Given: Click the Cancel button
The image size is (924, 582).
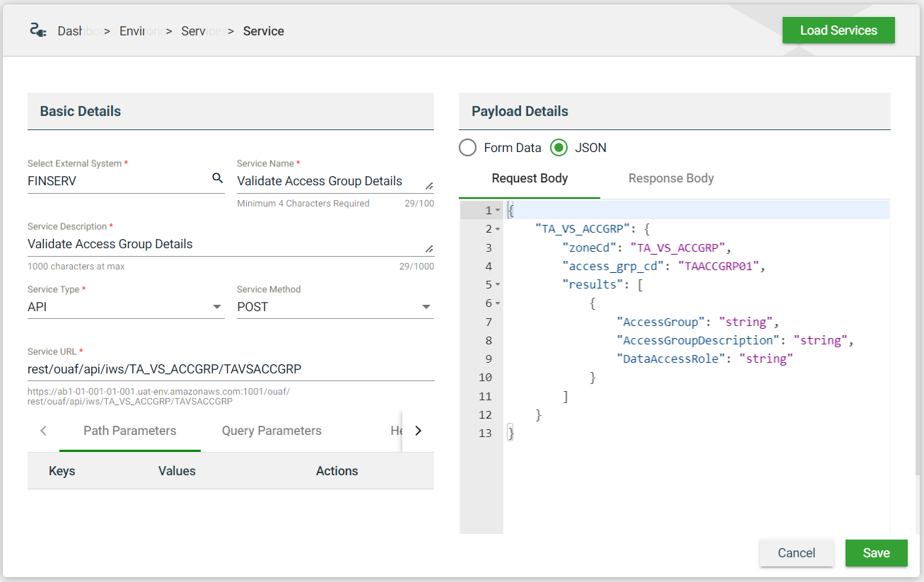Looking at the screenshot, I should pyautogui.click(x=797, y=553).
